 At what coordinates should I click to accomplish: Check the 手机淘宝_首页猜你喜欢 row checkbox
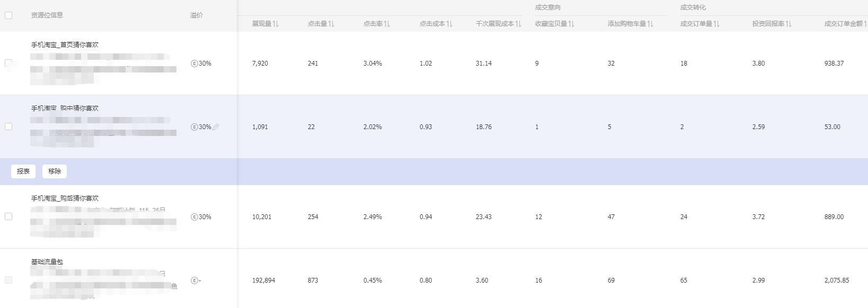click(8, 64)
